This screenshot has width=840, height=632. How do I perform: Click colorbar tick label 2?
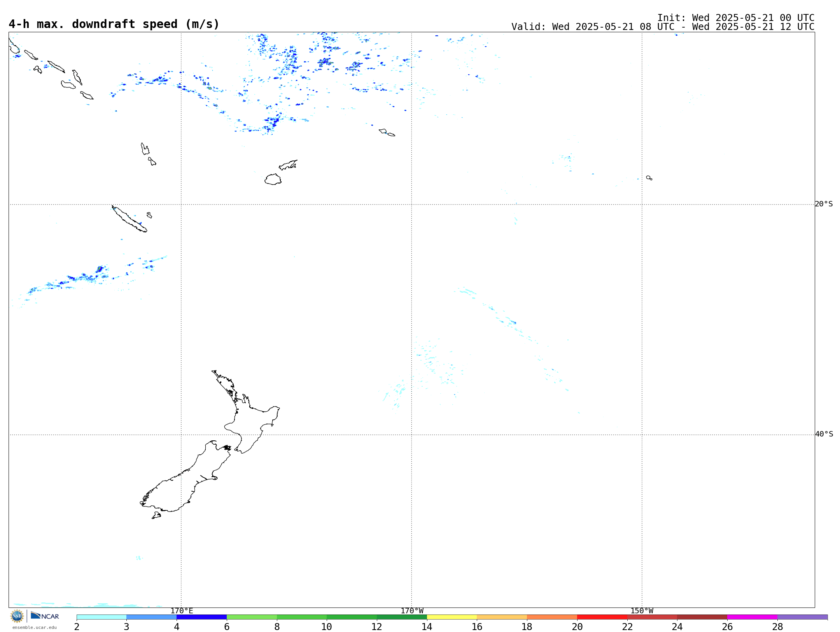click(x=77, y=627)
